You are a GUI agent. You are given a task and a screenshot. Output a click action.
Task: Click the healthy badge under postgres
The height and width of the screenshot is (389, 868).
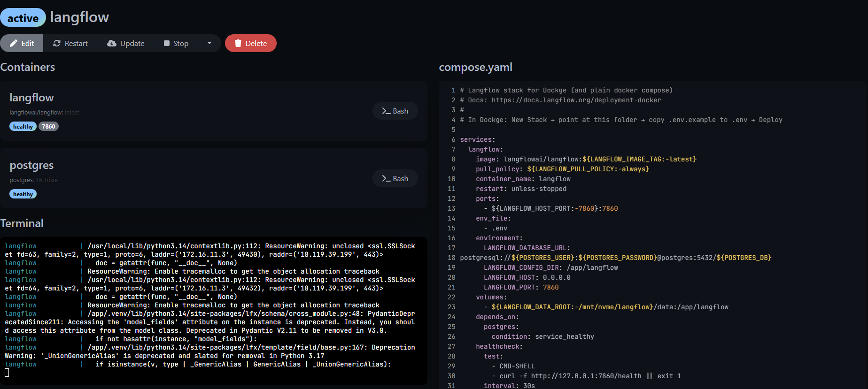[x=23, y=194]
